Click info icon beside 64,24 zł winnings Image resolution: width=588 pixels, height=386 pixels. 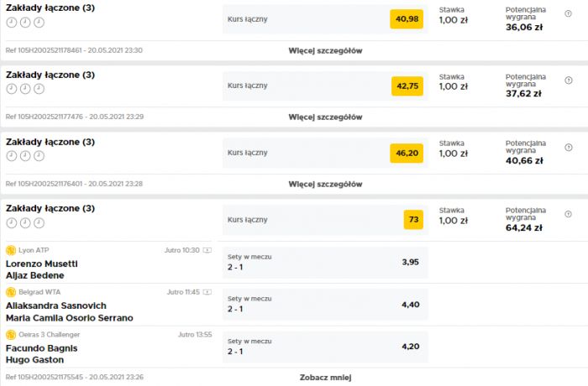[x=568, y=214]
